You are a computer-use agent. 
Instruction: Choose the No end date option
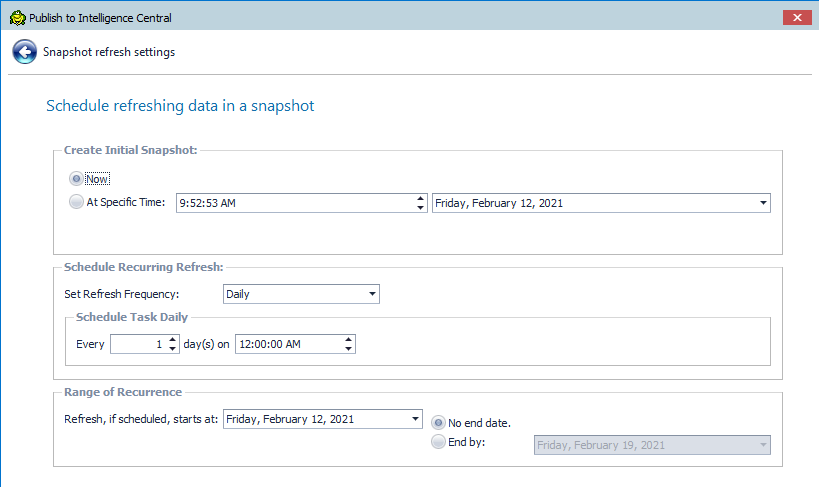(x=438, y=422)
